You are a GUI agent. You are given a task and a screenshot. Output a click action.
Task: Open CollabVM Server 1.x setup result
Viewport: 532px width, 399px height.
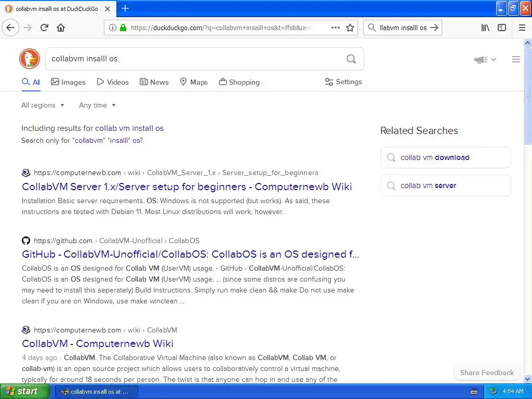187,187
